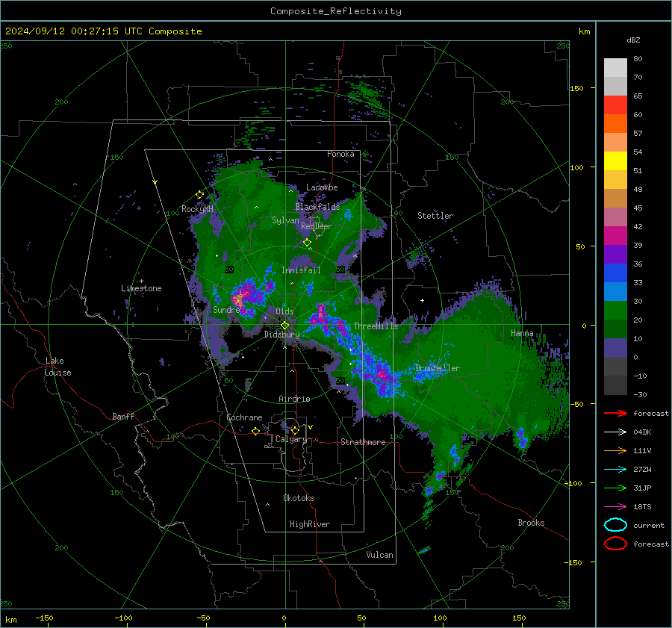Click the HighRiver town label
The image size is (672, 628).
pos(310,524)
